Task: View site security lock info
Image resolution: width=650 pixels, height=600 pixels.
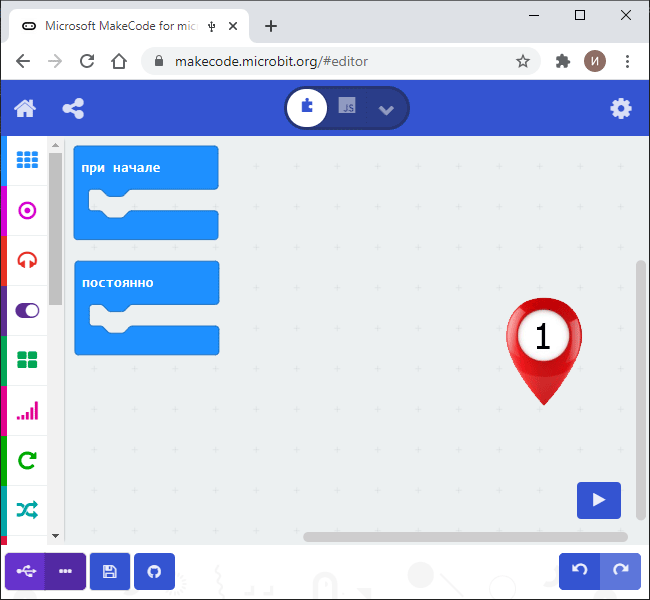Action: [x=159, y=61]
